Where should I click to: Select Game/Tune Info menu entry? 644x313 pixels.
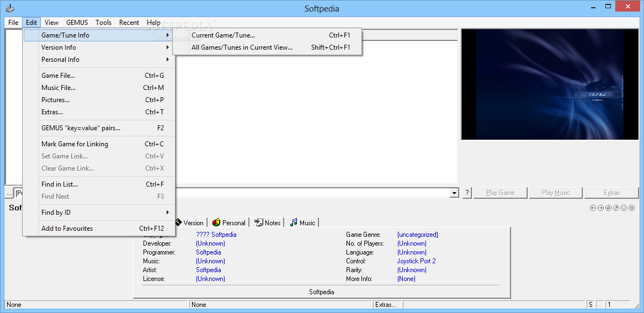pyautogui.click(x=99, y=35)
